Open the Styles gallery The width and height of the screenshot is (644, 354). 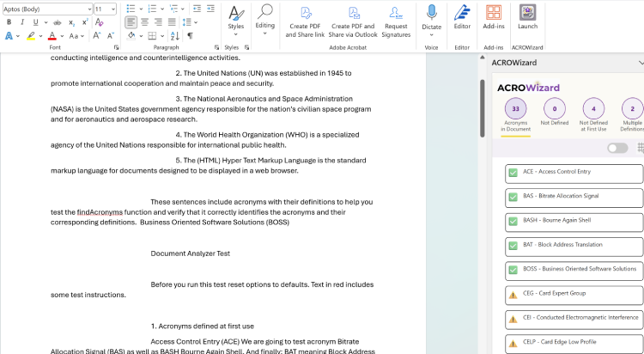(236, 21)
